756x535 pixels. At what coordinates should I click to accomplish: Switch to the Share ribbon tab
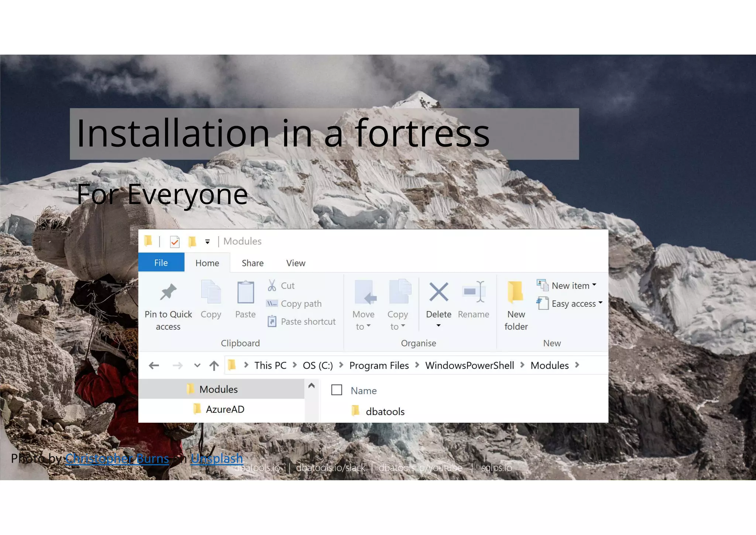pos(252,263)
